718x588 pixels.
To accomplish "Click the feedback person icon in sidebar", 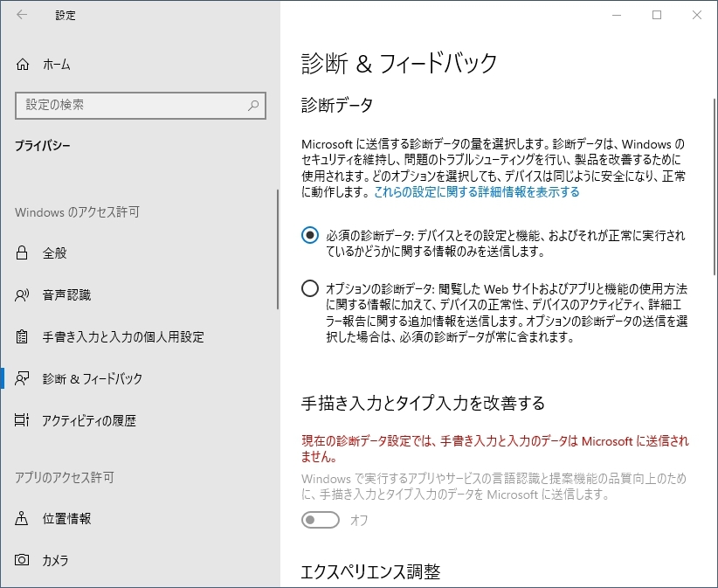I will coord(22,378).
